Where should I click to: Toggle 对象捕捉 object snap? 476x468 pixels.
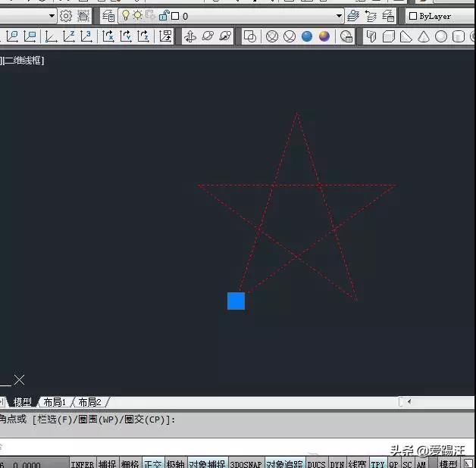coord(208,464)
